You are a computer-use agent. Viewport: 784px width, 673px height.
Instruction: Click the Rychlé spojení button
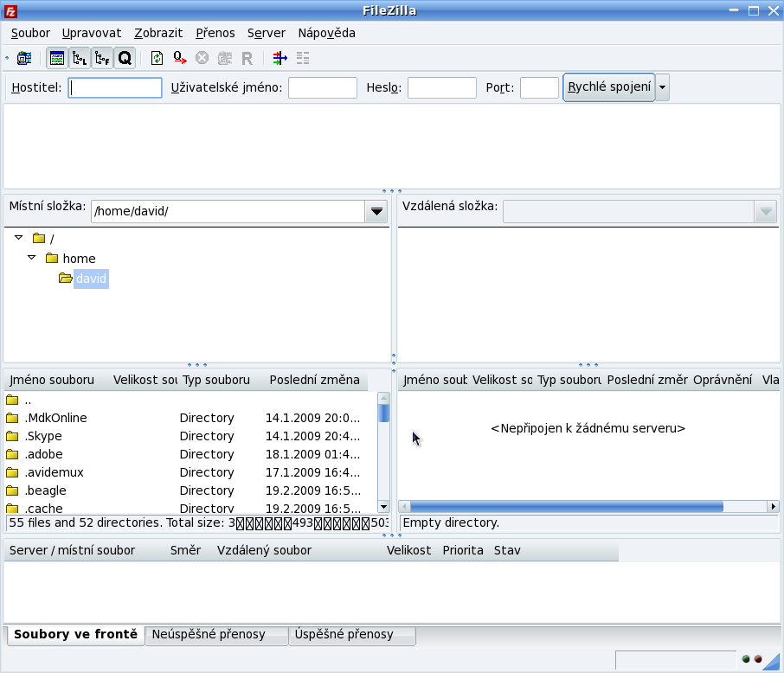[609, 87]
